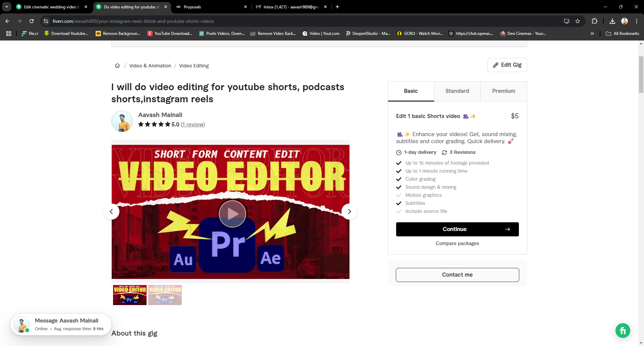Click Contact me button

457,275
